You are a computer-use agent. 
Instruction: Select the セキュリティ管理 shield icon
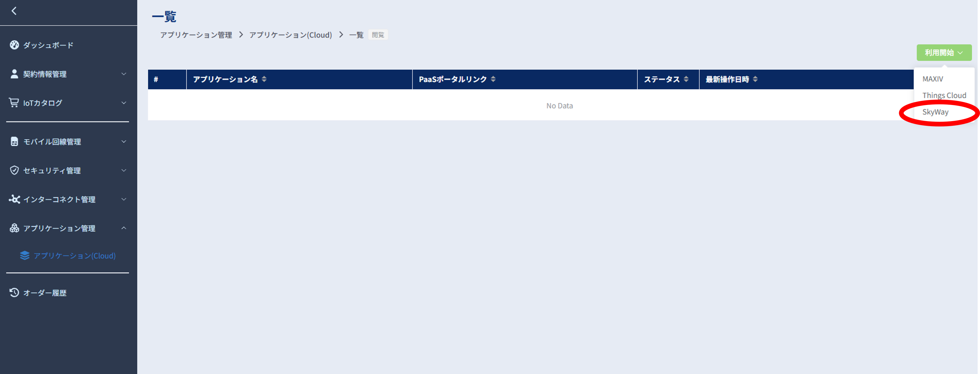[x=14, y=170]
